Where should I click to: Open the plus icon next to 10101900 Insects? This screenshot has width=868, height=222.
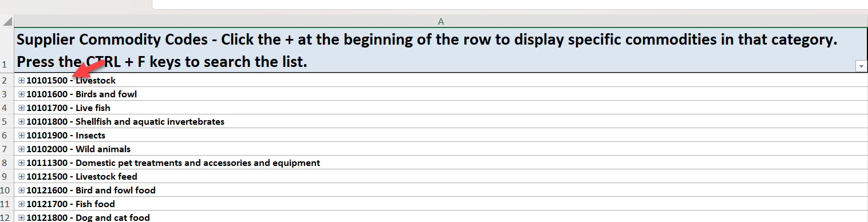(22, 136)
